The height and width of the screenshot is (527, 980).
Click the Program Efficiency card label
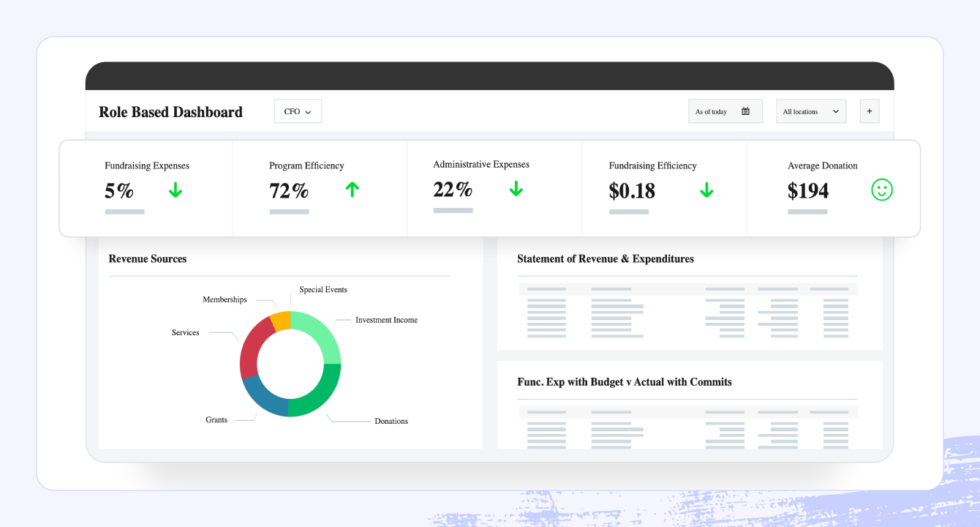[306, 166]
